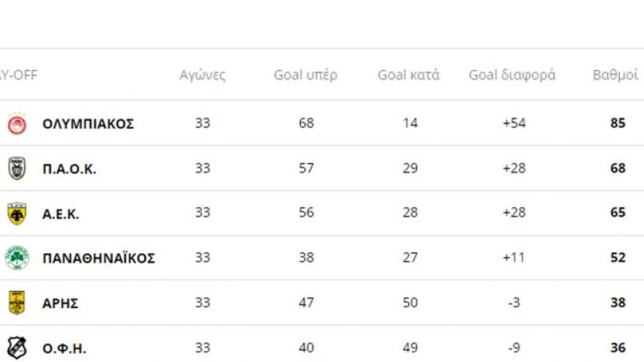
Task: Open the Α.Ε.Κ. team name link
Action: coord(61,214)
